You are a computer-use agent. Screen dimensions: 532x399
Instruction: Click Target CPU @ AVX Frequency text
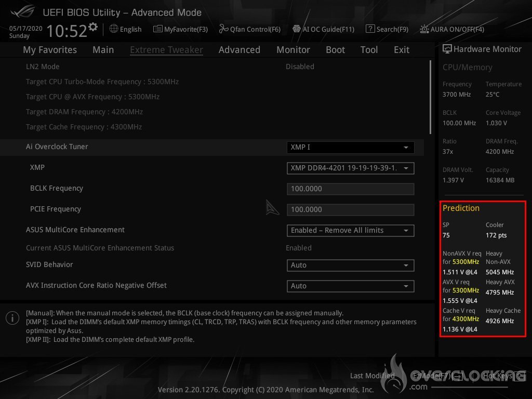[x=92, y=97]
